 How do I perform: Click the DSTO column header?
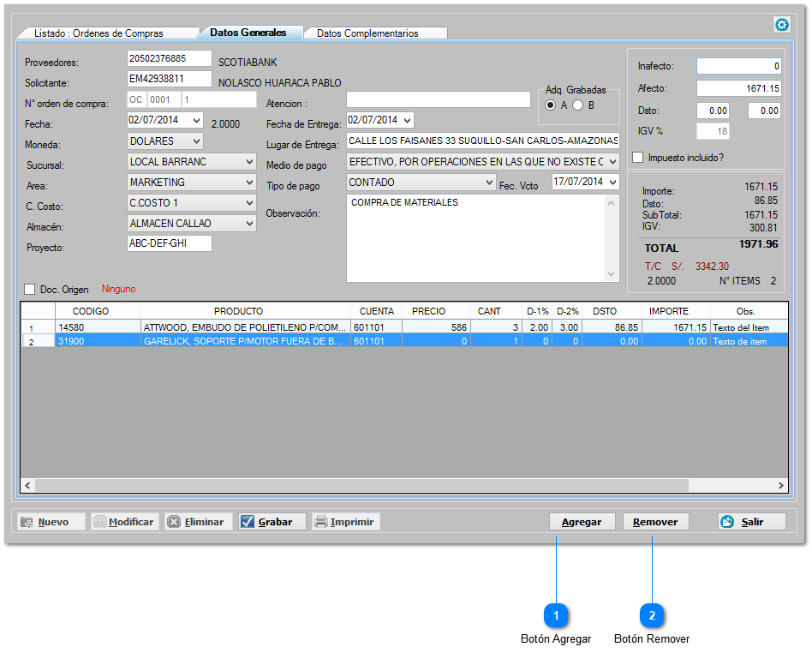pyautogui.click(x=612, y=311)
